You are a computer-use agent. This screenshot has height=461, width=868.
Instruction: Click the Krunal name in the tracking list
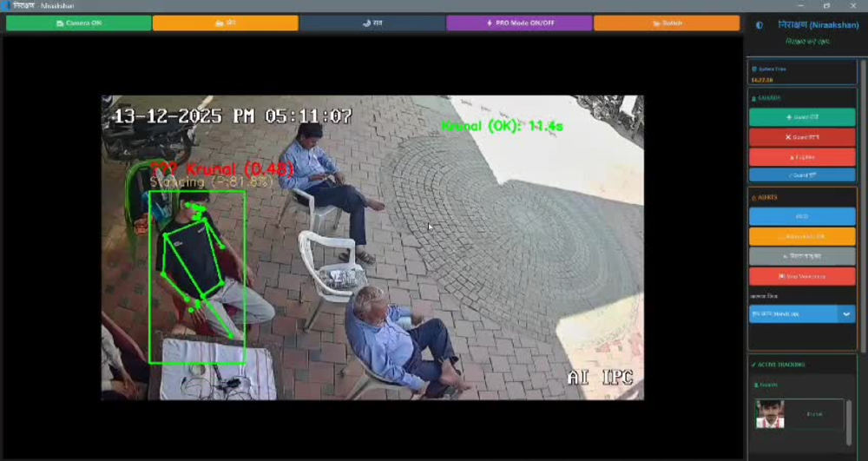point(814,414)
